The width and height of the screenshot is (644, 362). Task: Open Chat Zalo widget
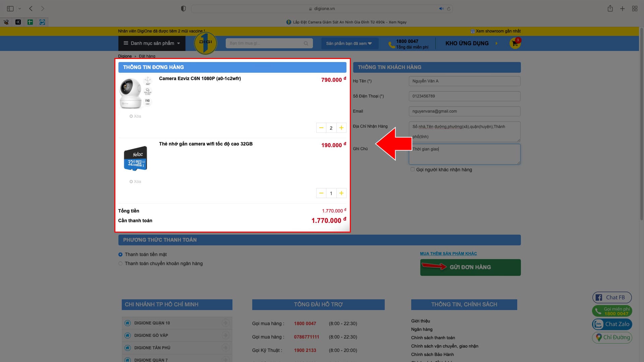click(612, 324)
